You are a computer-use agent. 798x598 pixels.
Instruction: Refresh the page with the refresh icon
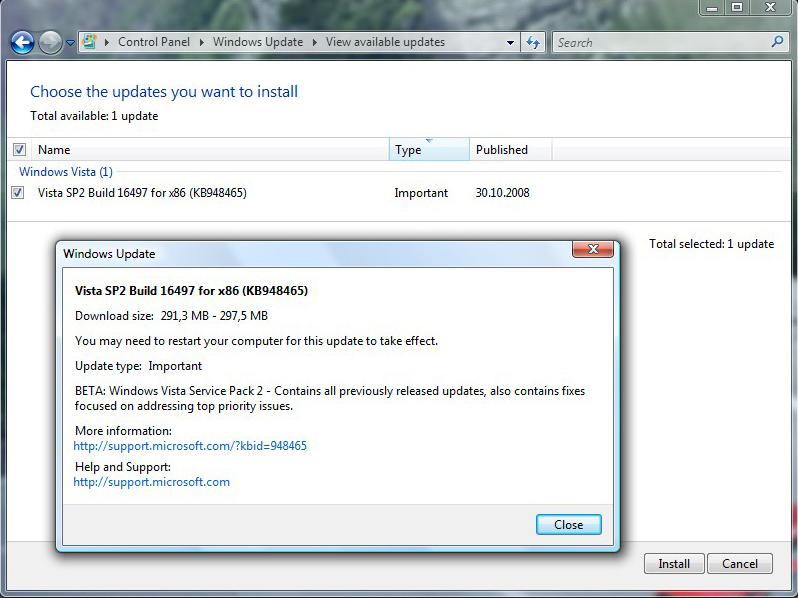coord(533,42)
